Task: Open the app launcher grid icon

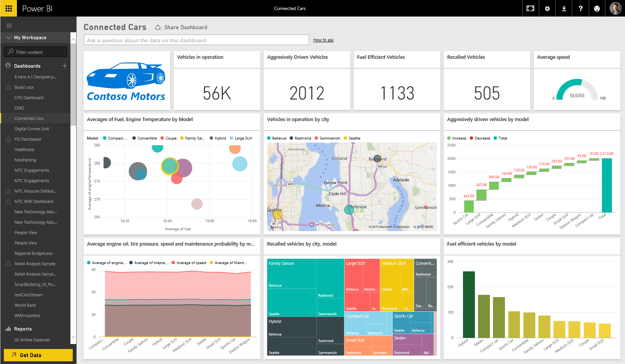Action: click(x=8, y=8)
